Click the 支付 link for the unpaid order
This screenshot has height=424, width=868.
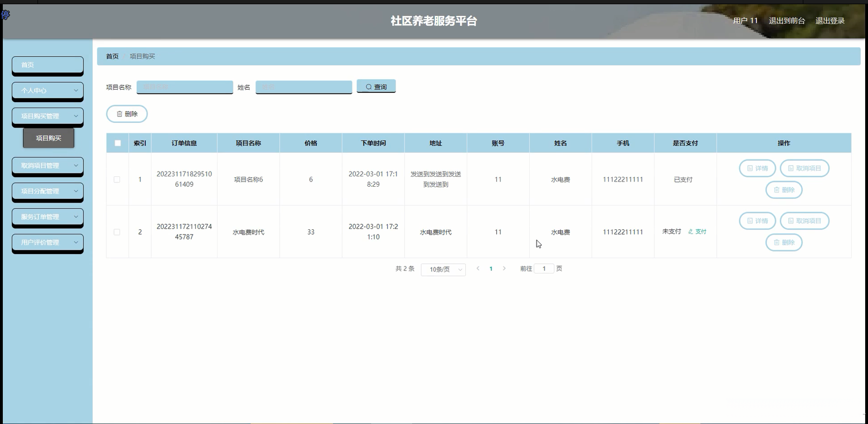[x=697, y=232]
